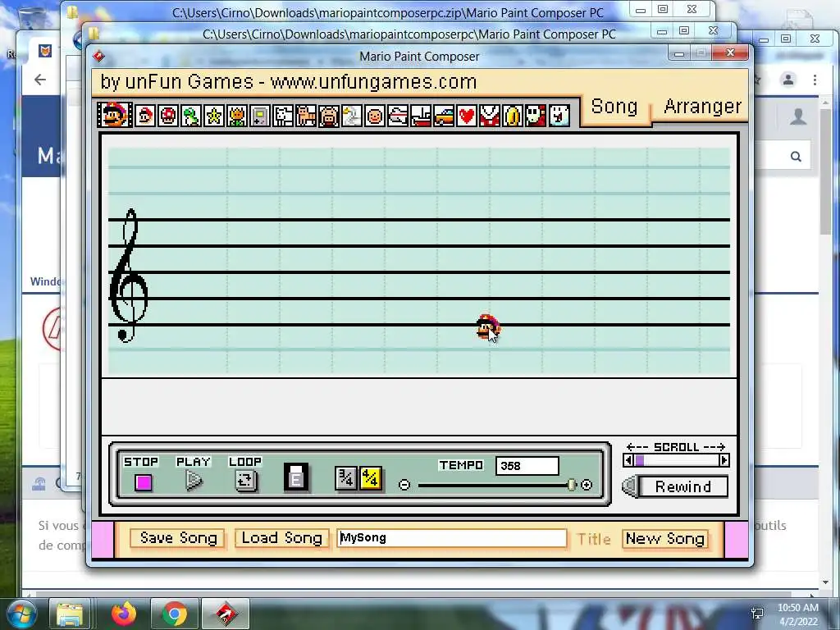This screenshot has height=630, width=840.
Task: Click the Save Song button
Action: point(178,538)
